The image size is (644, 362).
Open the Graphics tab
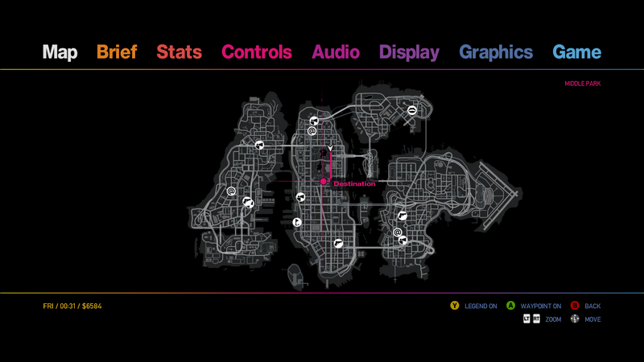496,52
